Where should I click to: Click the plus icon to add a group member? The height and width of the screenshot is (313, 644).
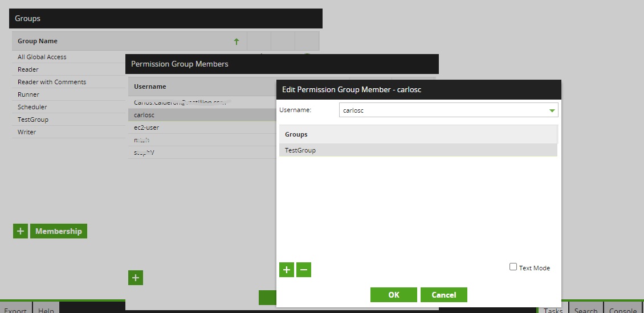tap(287, 270)
